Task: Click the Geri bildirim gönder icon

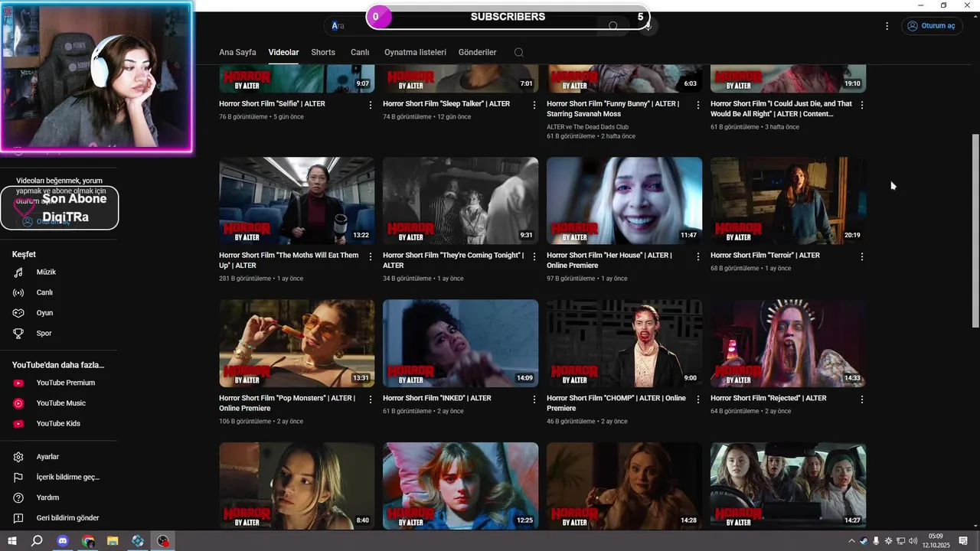Action: point(19,518)
